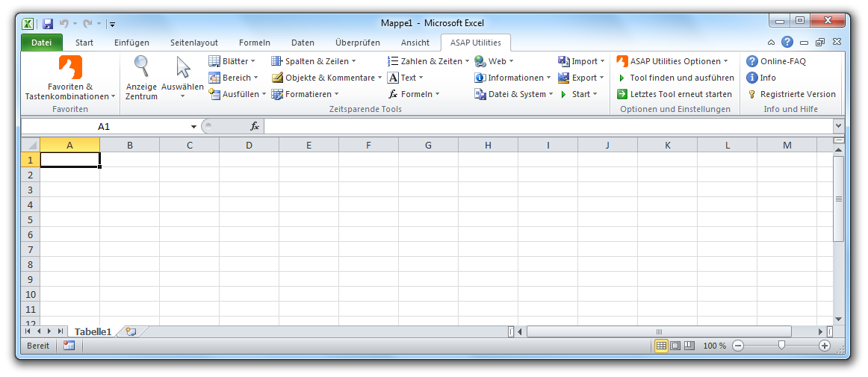The width and height of the screenshot is (868, 377).
Task: Switch to the Überprüfen tab
Action: point(358,43)
